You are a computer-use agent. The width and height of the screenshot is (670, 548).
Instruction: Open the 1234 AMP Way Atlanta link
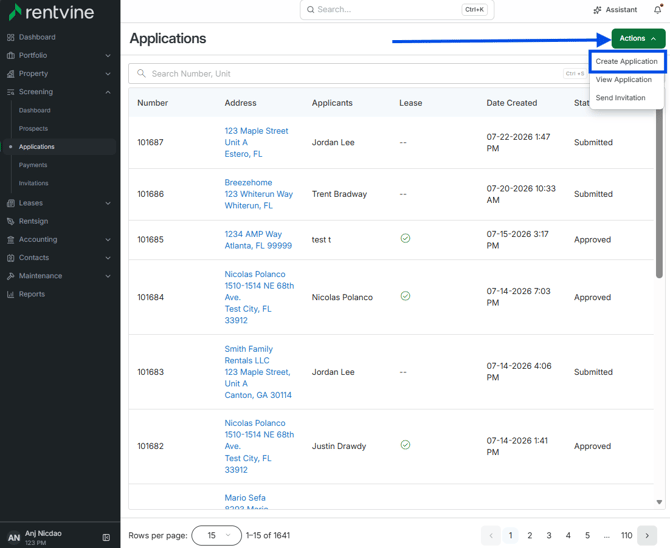pyautogui.click(x=258, y=240)
